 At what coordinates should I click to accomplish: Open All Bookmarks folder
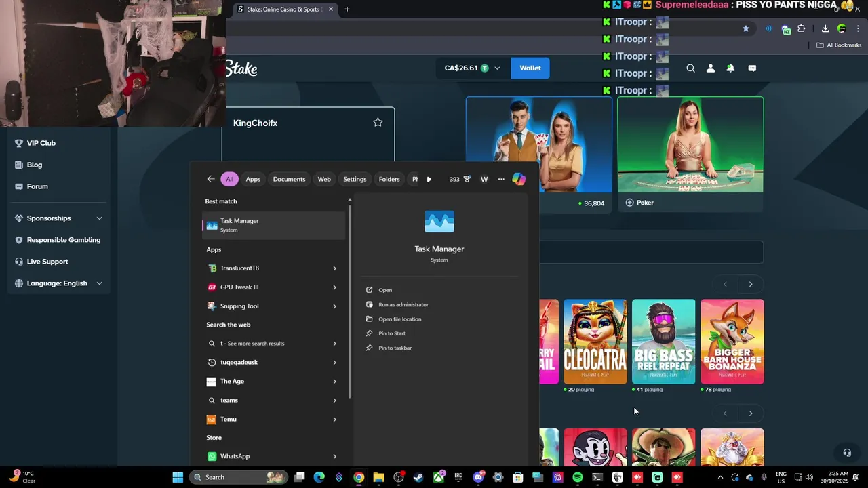[x=839, y=45]
